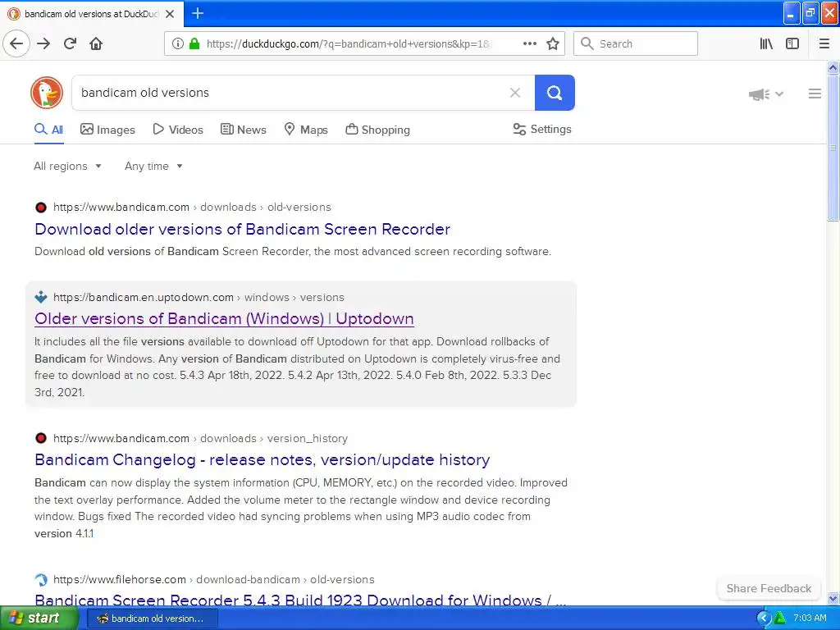Image resolution: width=840 pixels, height=630 pixels.
Task: Focus the Firefox toolbar Search box
Action: [x=636, y=43]
